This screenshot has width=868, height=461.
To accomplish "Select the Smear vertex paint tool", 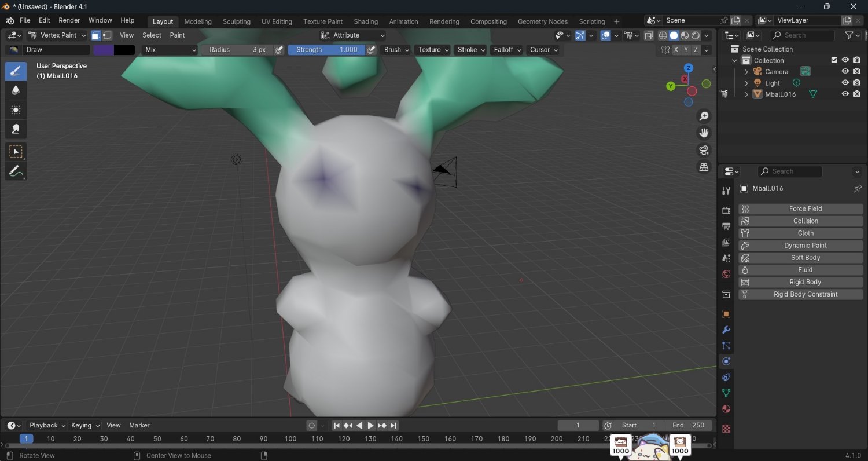I will (x=16, y=129).
